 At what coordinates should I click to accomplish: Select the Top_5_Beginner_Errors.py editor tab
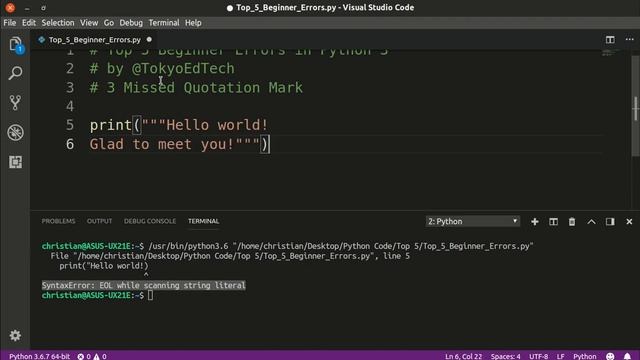tap(95, 40)
